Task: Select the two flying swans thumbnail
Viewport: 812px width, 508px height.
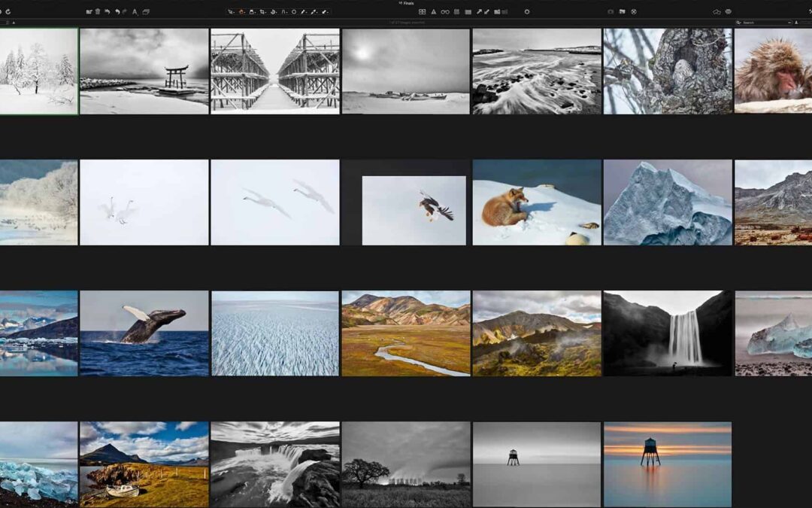Action: (275, 202)
